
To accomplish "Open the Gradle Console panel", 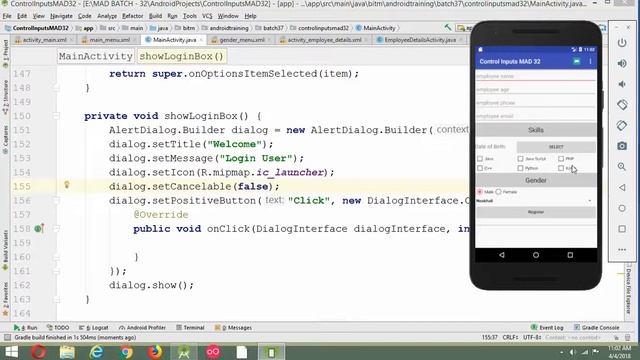I will pyautogui.click(x=597, y=327).
